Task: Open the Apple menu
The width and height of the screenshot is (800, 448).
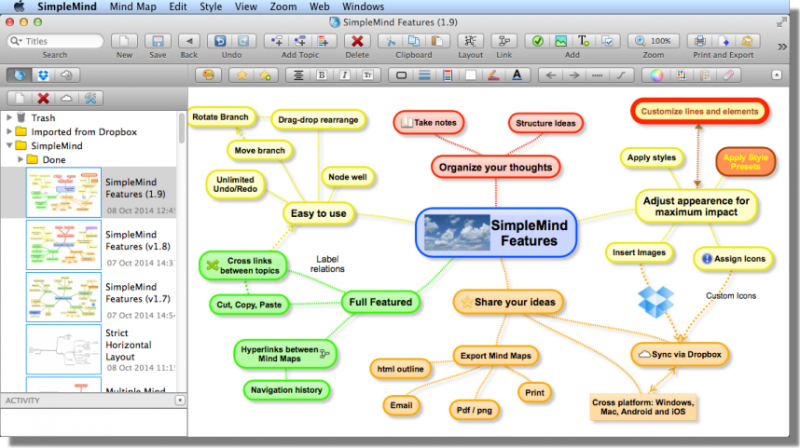Action: pyautogui.click(x=19, y=7)
